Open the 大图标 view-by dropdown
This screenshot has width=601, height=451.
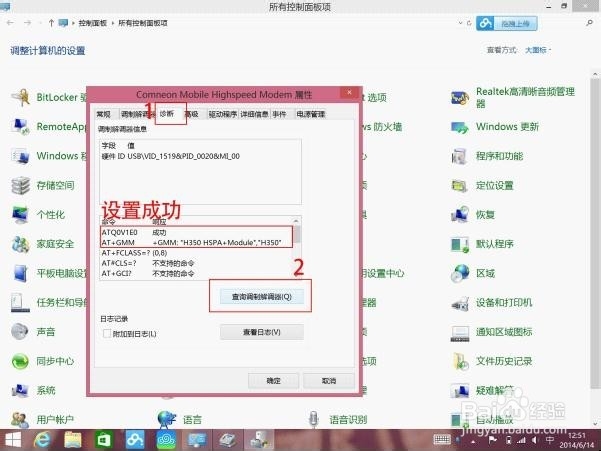click(x=538, y=50)
